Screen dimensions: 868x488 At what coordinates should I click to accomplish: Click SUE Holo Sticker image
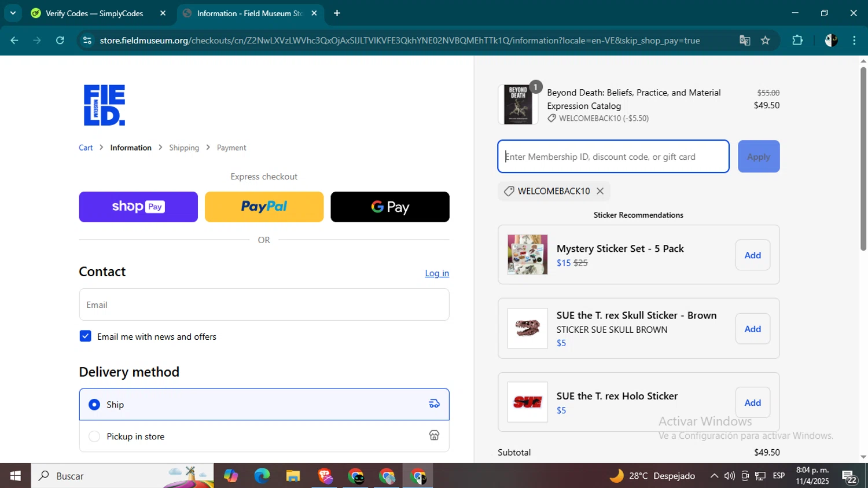point(527,402)
